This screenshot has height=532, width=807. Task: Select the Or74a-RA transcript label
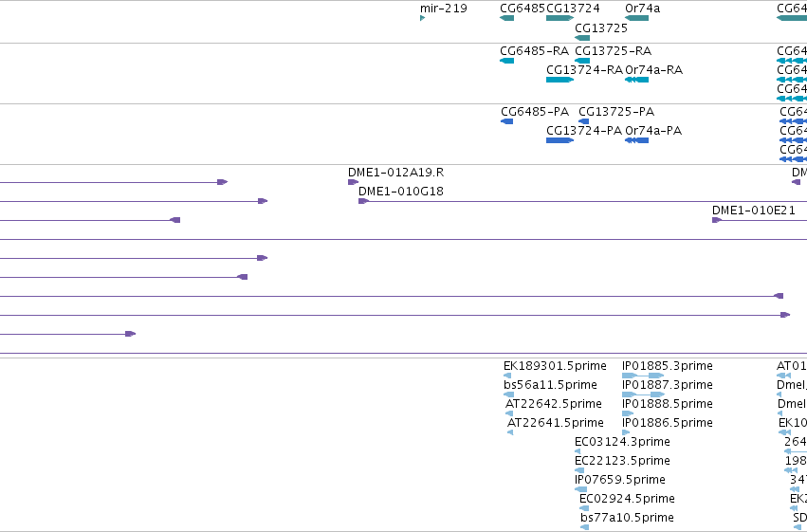tap(653, 70)
